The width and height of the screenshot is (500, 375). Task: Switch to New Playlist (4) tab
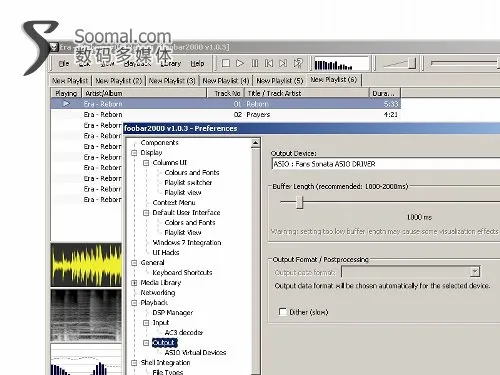click(x=226, y=81)
